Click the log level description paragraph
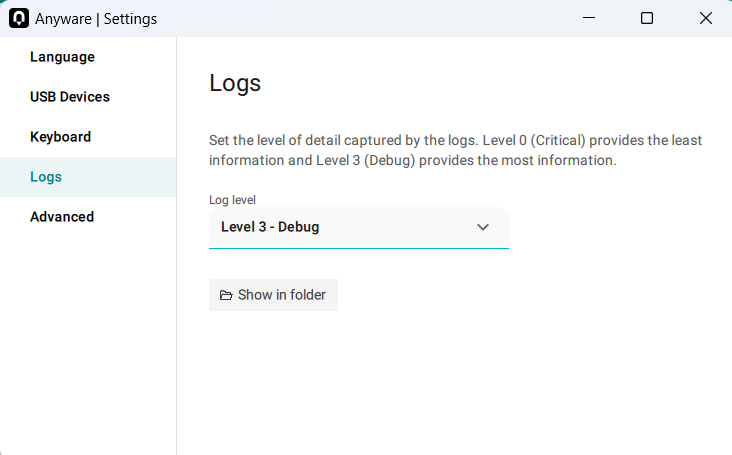This screenshot has height=455, width=732. pos(455,150)
